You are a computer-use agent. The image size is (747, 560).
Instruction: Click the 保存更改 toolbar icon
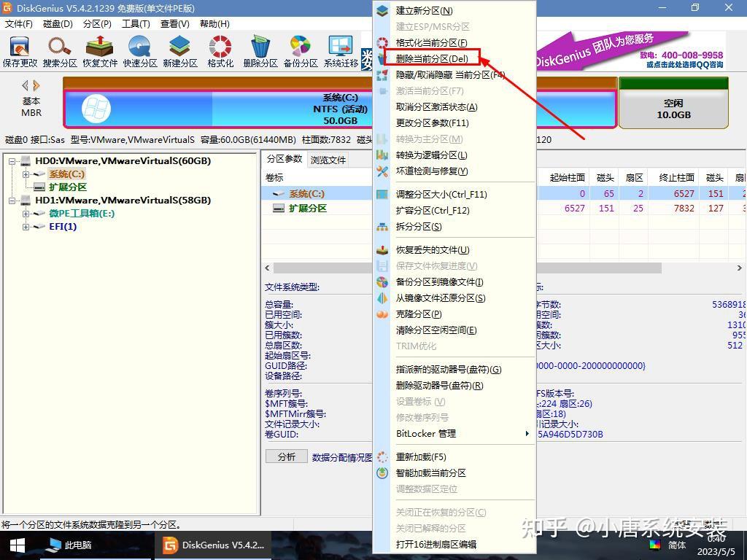click(20, 52)
